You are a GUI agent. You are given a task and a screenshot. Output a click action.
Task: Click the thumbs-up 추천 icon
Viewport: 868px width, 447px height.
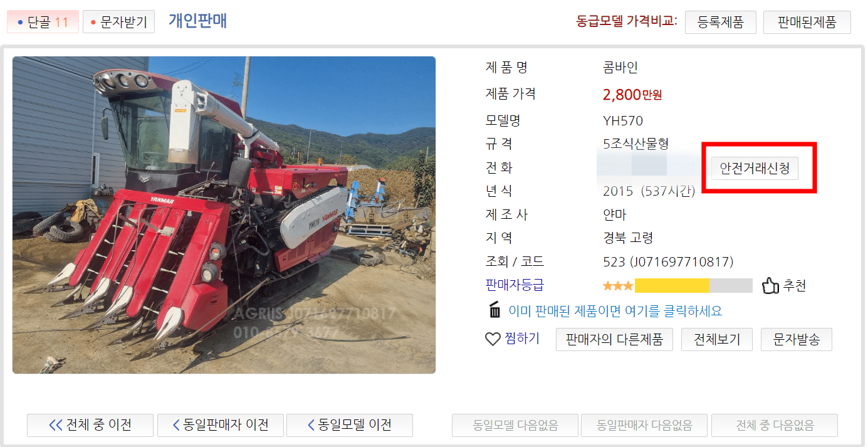tap(770, 286)
